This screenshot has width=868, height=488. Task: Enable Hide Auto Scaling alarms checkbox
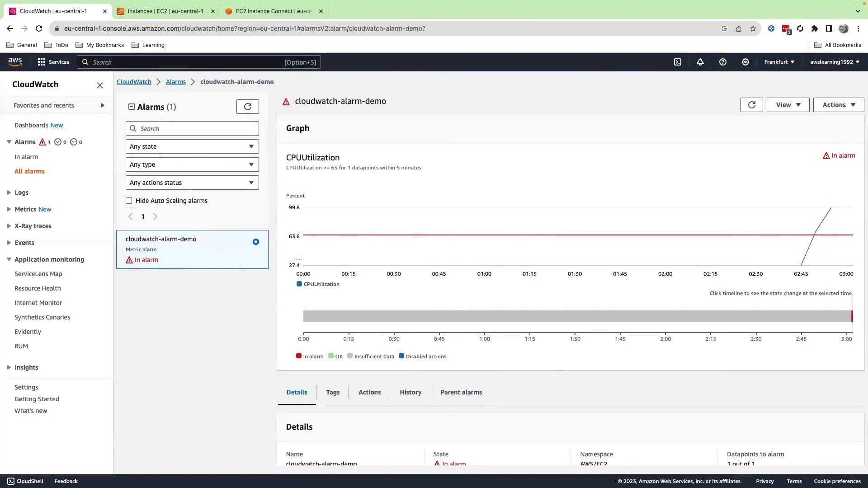129,201
